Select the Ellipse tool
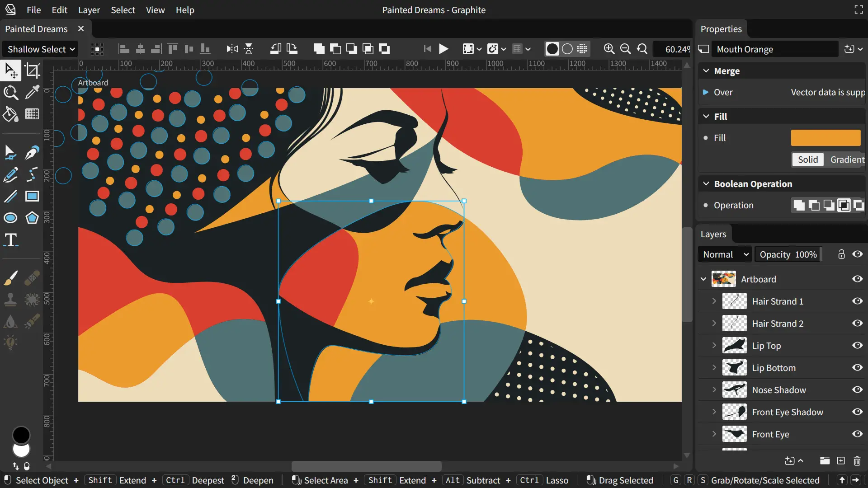This screenshot has height=488, width=868. click(x=10, y=218)
